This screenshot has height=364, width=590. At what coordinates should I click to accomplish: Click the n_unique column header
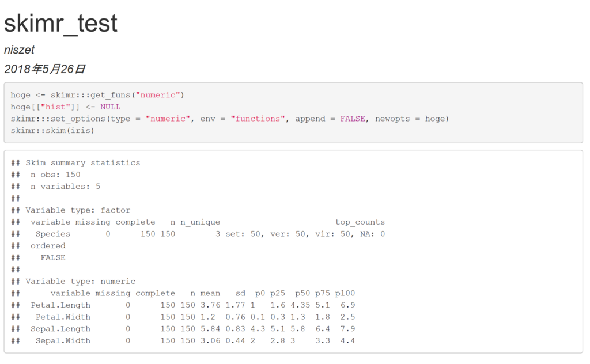200,222
